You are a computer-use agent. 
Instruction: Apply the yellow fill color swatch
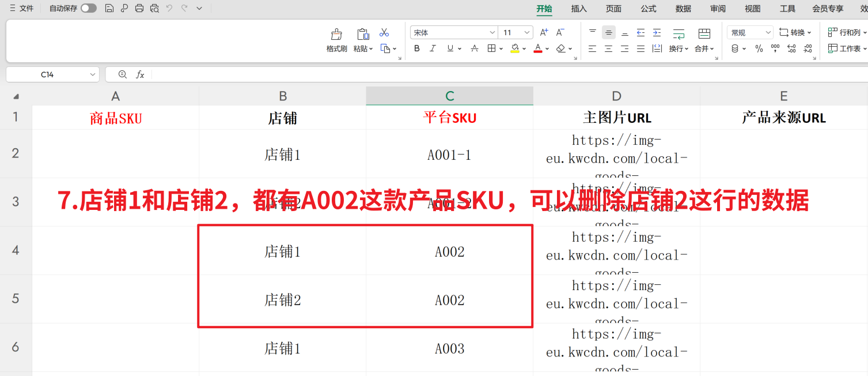coord(514,49)
